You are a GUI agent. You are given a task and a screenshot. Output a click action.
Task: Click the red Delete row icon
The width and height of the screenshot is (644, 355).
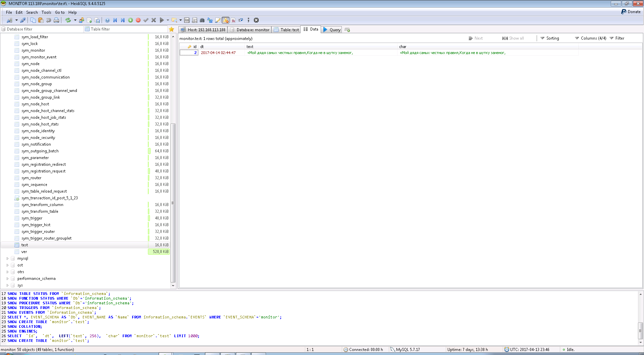pos(138,20)
